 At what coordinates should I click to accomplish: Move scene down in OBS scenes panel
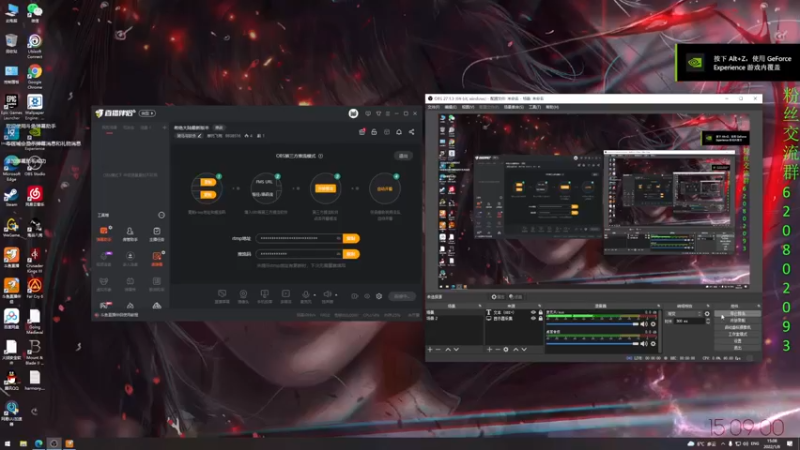pos(456,349)
